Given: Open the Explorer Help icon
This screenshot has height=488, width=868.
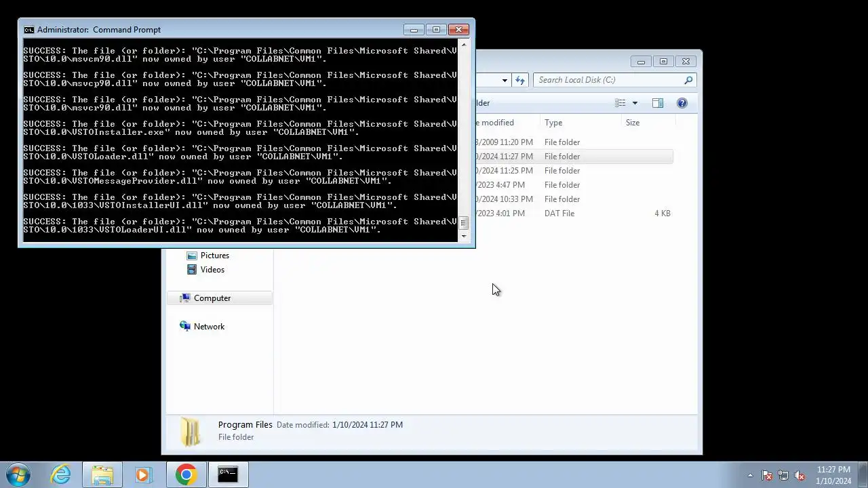Looking at the screenshot, I should pyautogui.click(x=682, y=103).
